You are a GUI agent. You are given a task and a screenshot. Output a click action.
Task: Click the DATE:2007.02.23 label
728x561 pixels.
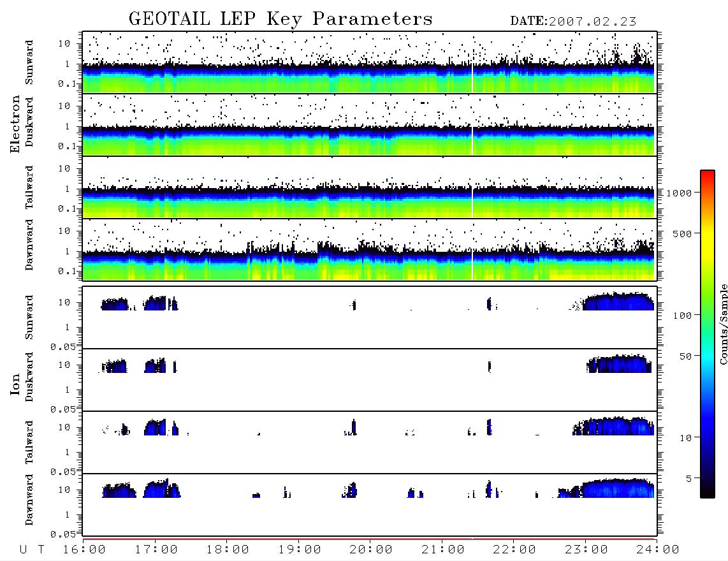pyautogui.click(x=573, y=22)
